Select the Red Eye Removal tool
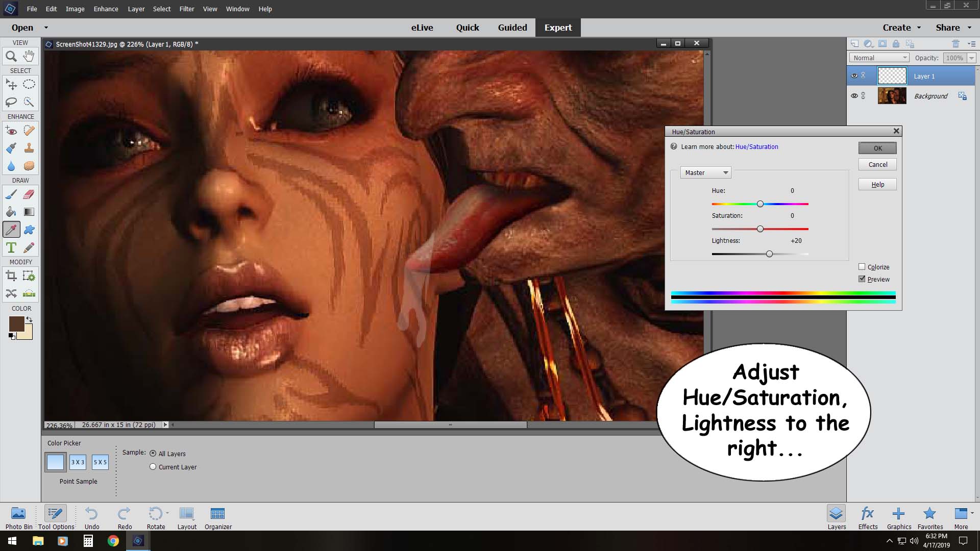Screen dimensions: 980x551 [11, 131]
